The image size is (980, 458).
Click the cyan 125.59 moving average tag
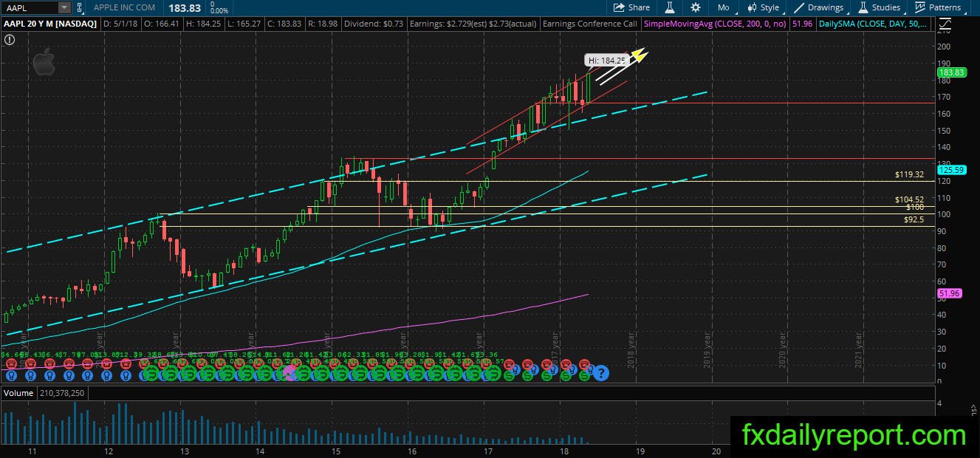click(951, 169)
